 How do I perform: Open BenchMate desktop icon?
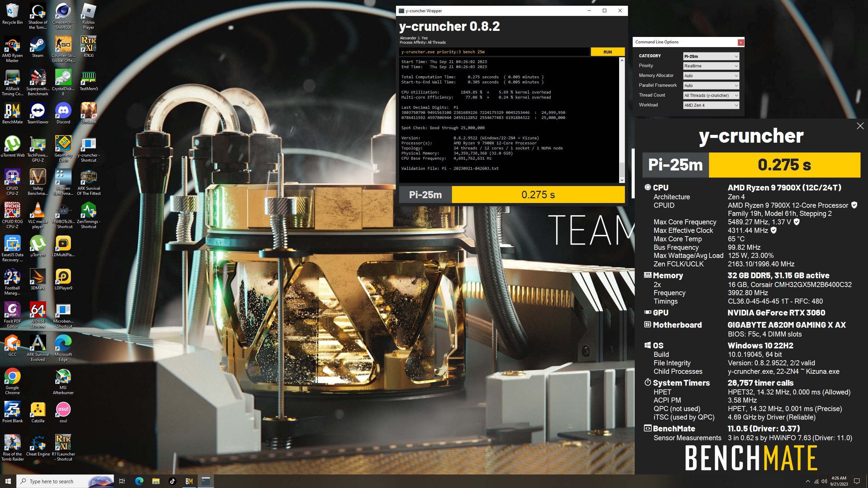click(x=12, y=114)
